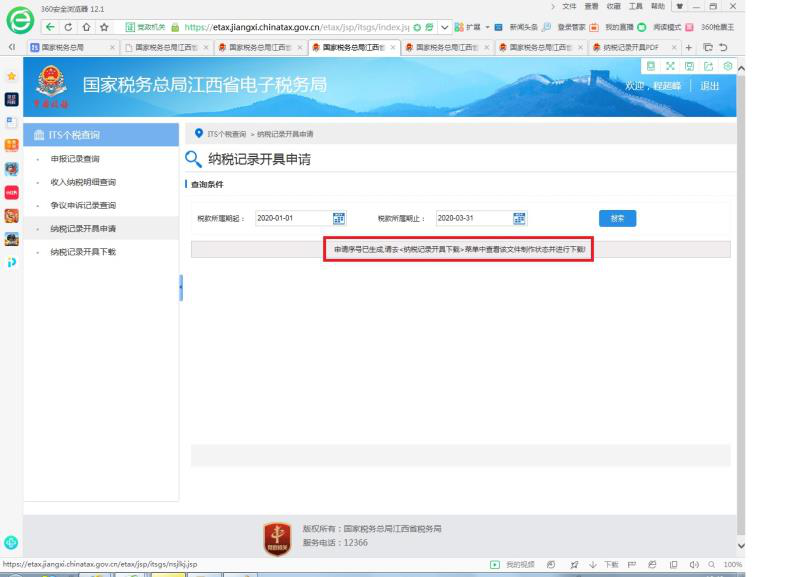This screenshot has height=577, width=800.
Task: Open 下载 downloads in status bar
Action: 604,564
